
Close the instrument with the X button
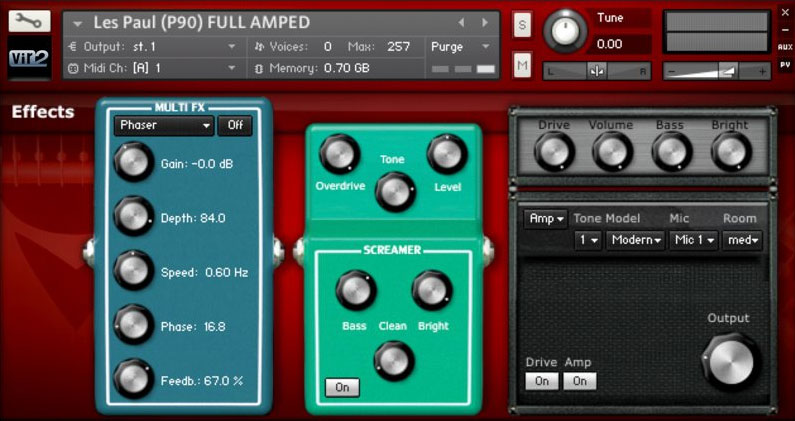785,13
